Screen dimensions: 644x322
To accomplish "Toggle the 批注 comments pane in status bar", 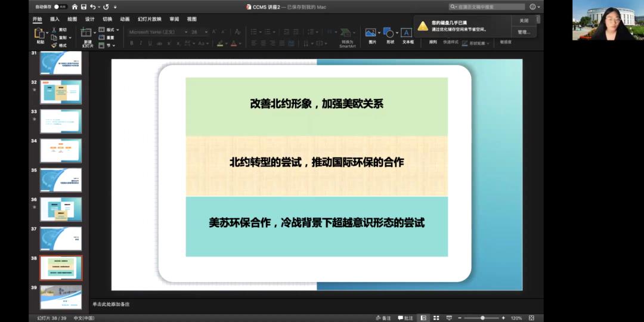I will (x=405, y=318).
